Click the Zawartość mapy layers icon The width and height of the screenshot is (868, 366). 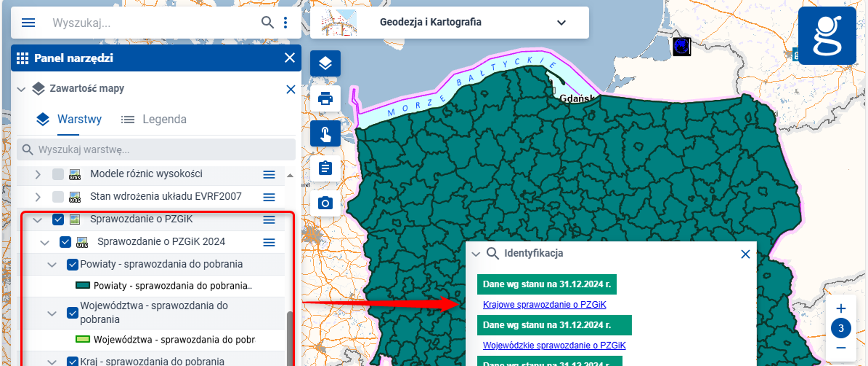point(38,89)
